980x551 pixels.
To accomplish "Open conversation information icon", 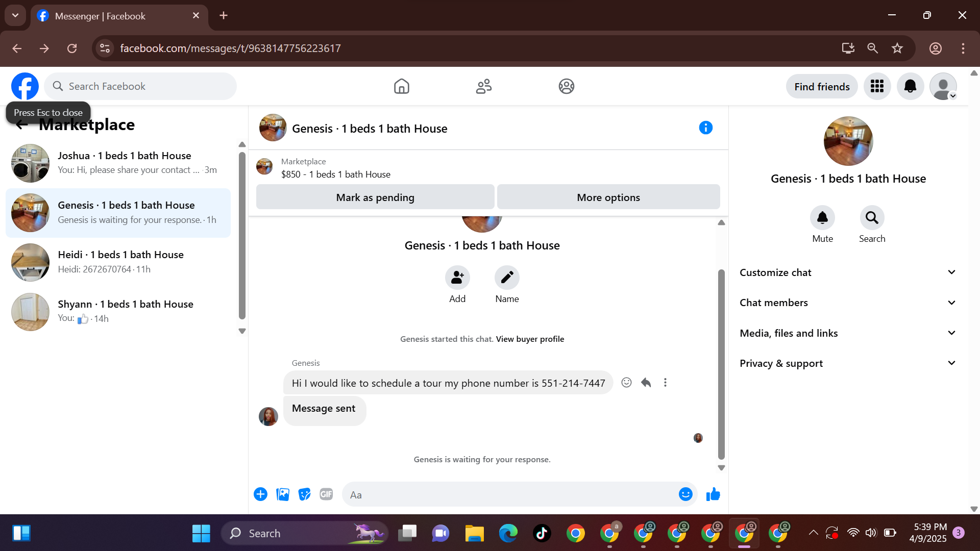I will pyautogui.click(x=705, y=128).
